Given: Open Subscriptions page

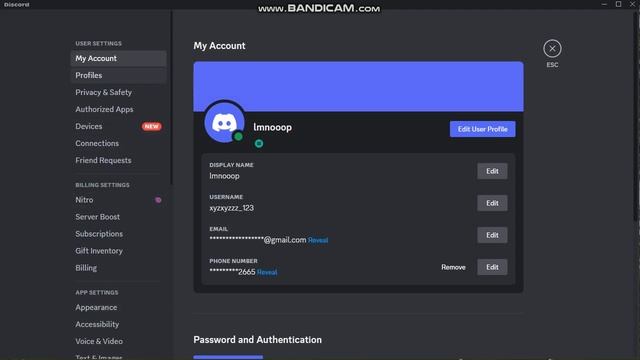Looking at the screenshot, I should pyautogui.click(x=118, y=234).
